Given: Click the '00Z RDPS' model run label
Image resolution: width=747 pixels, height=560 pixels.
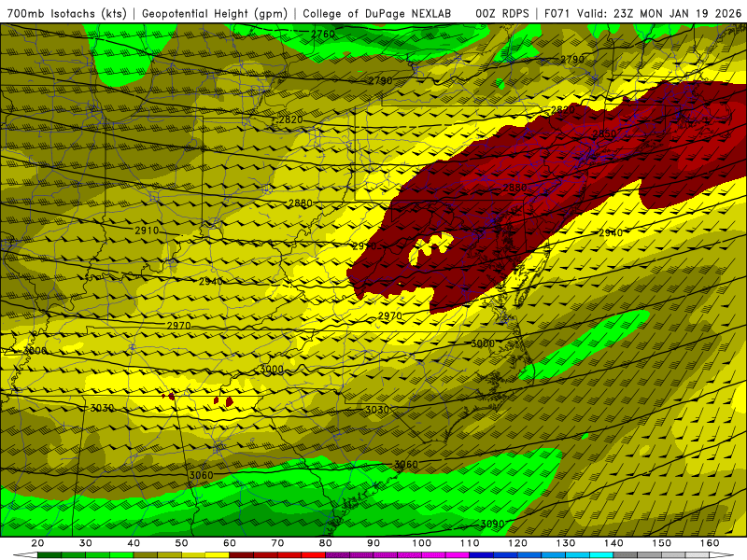Looking at the screenshot, I should coord(502,13).
